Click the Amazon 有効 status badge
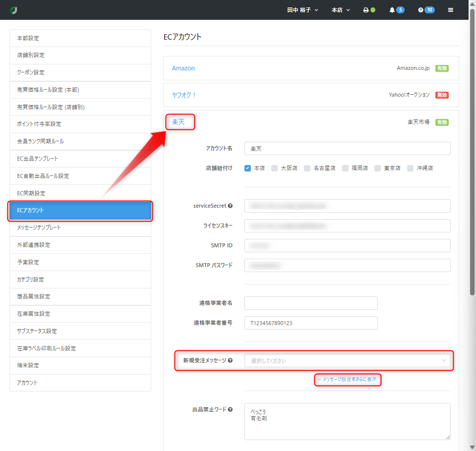This screenshot has width=476, height=451. pyautogui.click(x=442, y=68)
